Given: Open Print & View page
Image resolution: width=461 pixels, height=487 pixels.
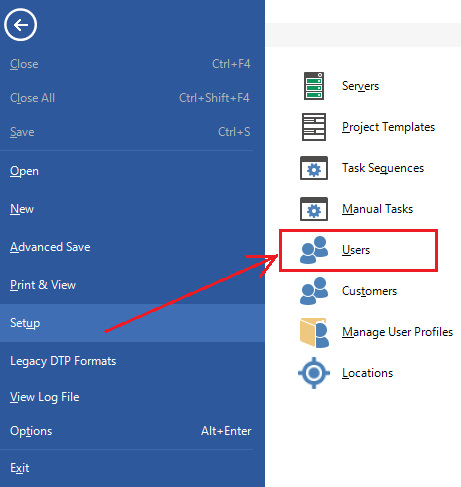Looking at the screenshot, I should pyautogui.click(x=132, y=285).
